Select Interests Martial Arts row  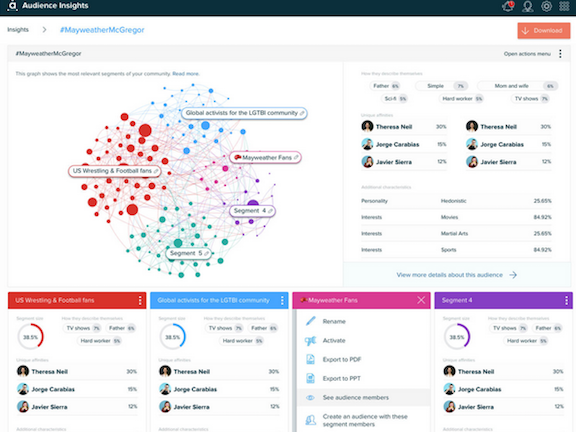click(x=456, y=233)
